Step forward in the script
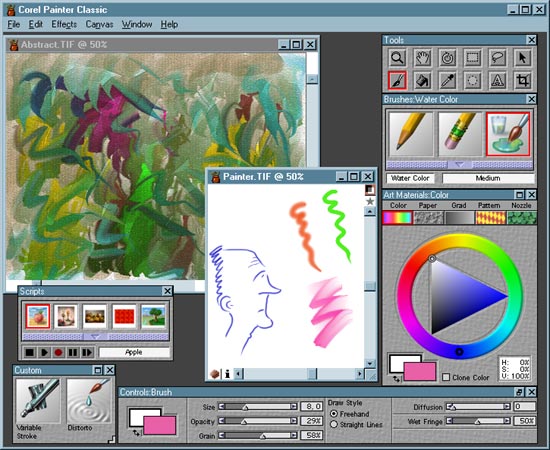550x450 pixels. click(x=87, y=352)
